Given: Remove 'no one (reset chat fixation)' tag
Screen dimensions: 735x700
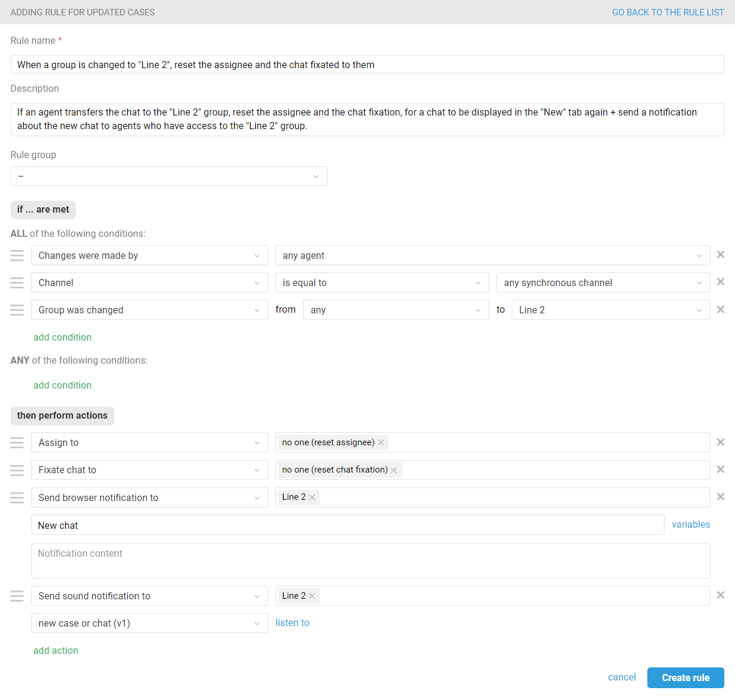Looking at the screenshot, I should coord(394,470).
